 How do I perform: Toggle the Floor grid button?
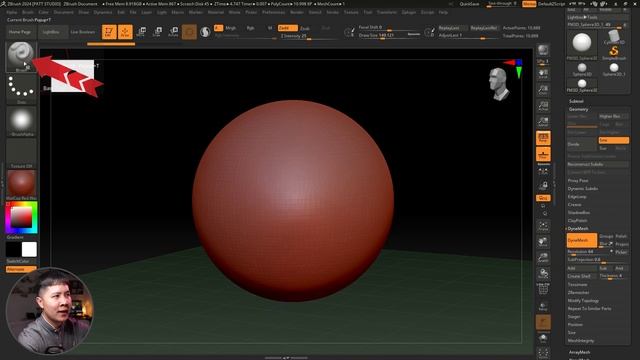(543, 154)
